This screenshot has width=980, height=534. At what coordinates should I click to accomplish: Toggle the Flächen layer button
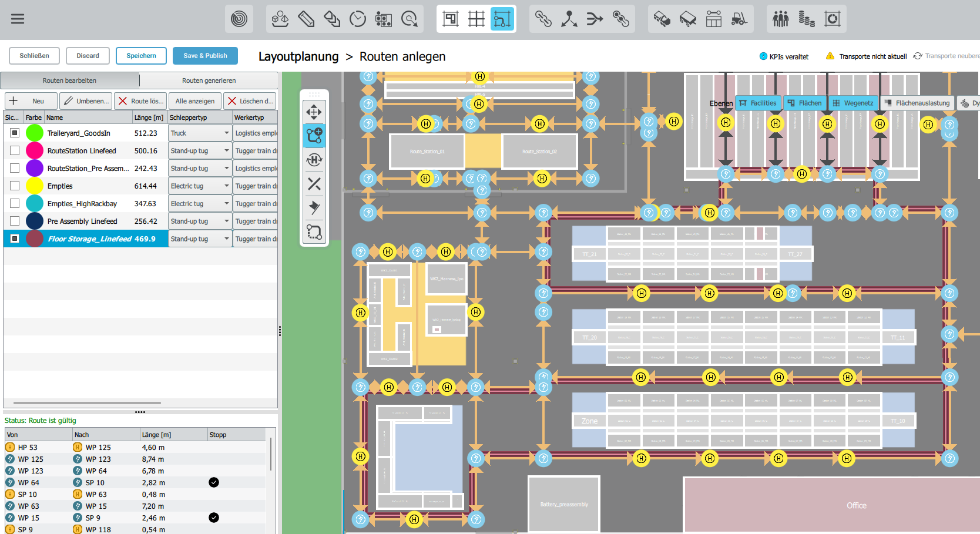[x=804, y=103]
